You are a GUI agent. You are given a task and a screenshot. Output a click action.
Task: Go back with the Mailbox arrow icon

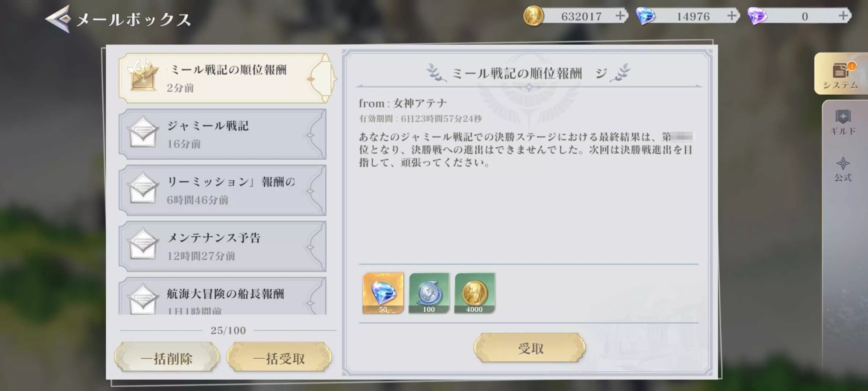pyautogui.click(x=58, y=19)
